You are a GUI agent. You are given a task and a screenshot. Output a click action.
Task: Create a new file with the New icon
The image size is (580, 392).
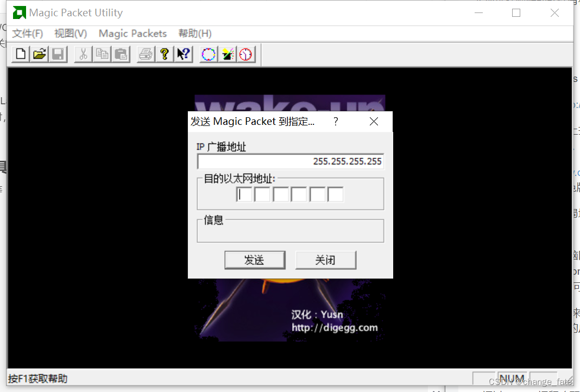click(20, 54)
